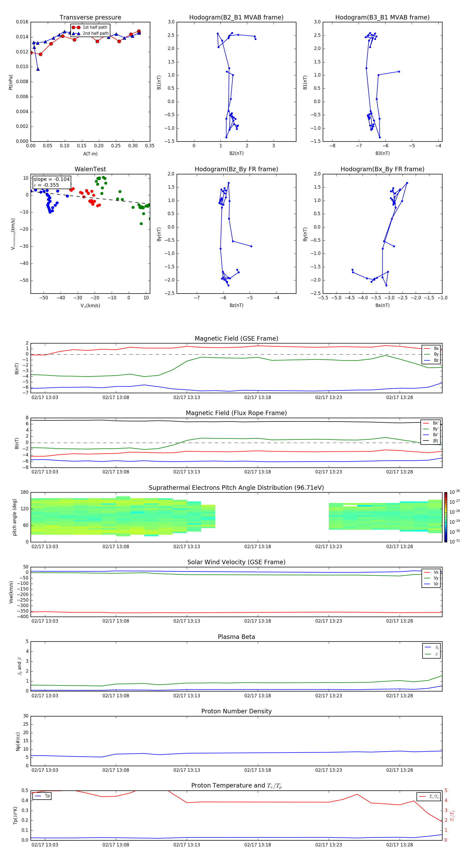Click the Vremaining(km/s) y-axis label
Screen dimensions: 473x868
pyautogui.click(x=13, y=234)
